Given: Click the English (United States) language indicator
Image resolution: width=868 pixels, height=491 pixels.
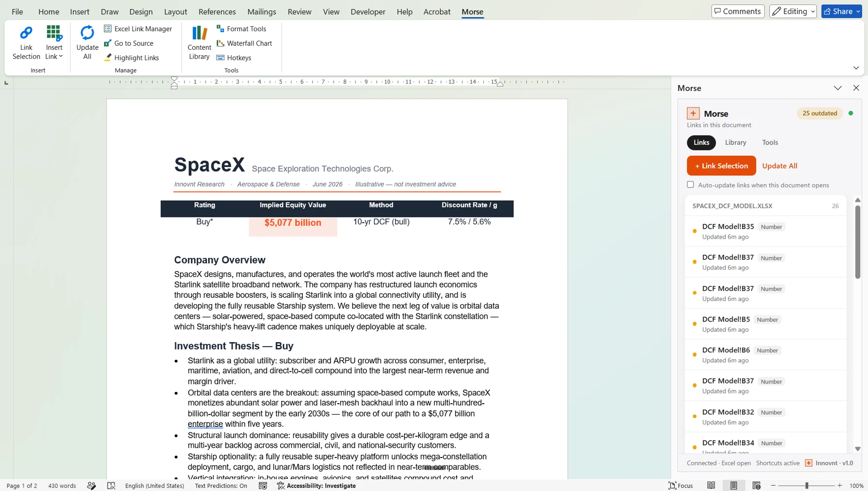Looking at the screenshot, I should [x=154, y=486].
